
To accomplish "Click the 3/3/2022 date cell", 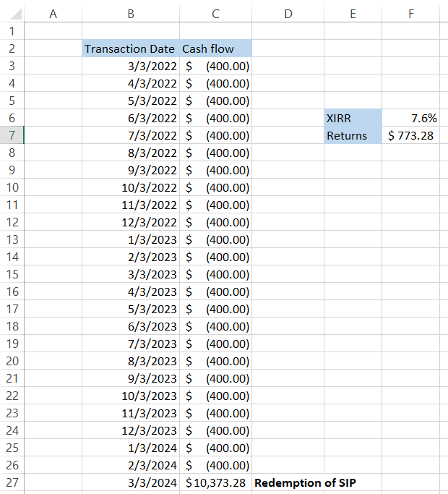I will point(130,66).
